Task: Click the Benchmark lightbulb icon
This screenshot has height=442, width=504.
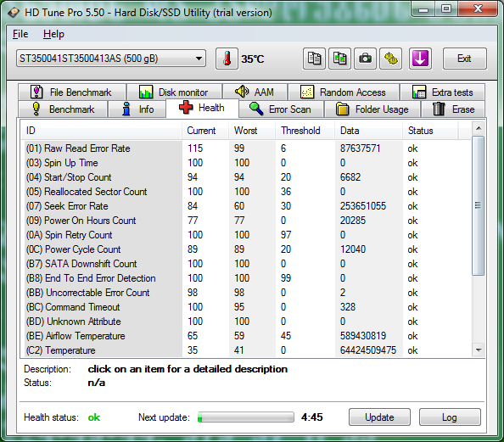Action: [36, 109]
